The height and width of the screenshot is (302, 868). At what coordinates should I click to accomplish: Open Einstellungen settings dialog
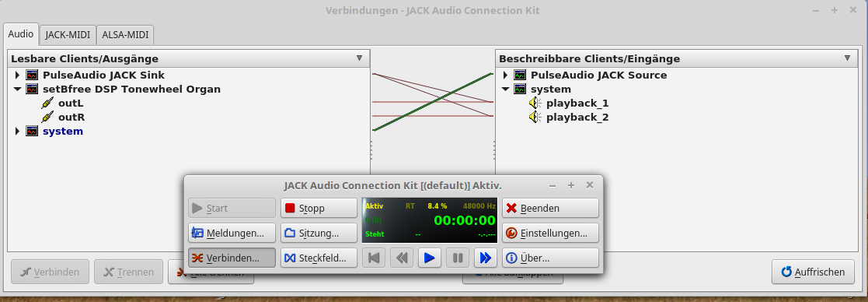pyautogui.click(x=550, y=233)
